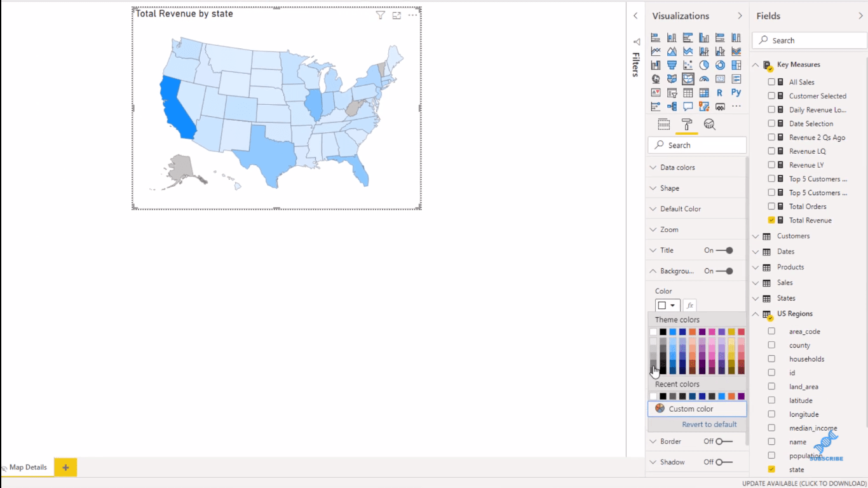The image size is (868, 488).
Task: Expand the Filters pane
Action: pyautogui.click(x=635, y=16)
